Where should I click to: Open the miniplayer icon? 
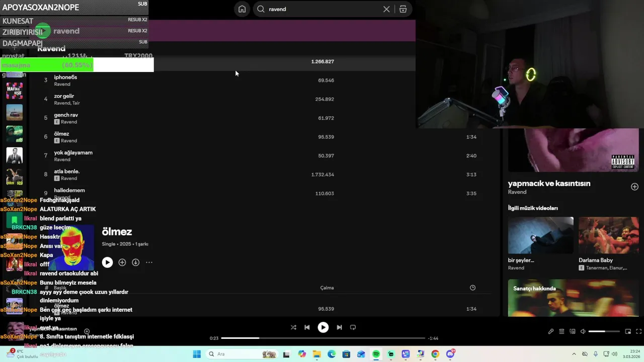point(628,331)
